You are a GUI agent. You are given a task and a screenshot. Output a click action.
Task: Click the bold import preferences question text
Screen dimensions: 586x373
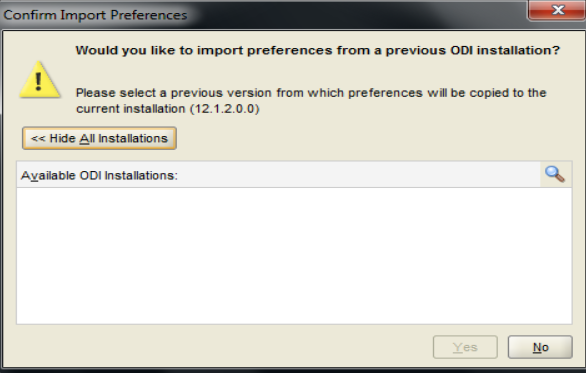click(318, 50)
